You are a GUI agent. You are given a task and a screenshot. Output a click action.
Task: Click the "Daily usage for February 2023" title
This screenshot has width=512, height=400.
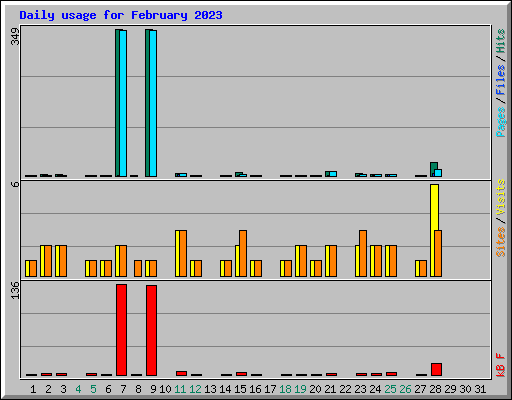point(121,15)
